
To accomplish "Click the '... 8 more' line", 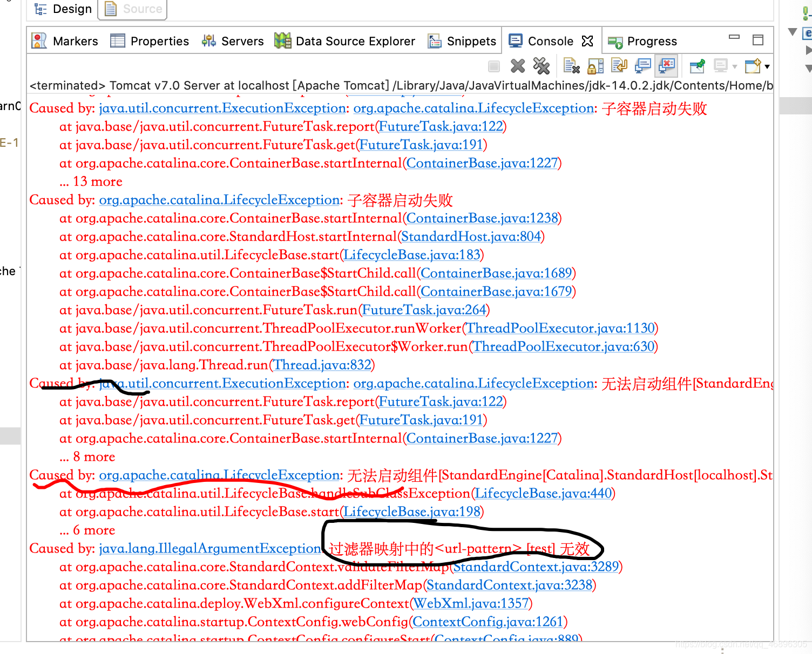I will click(87, 457).
